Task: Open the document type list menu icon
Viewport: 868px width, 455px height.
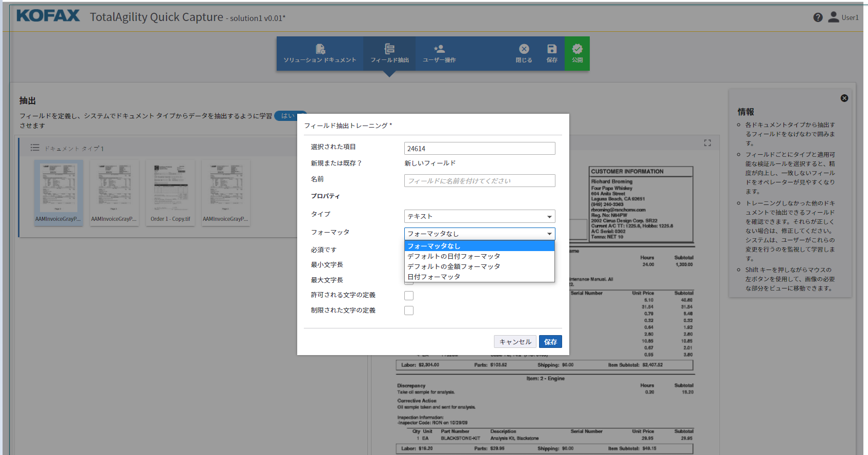Action: click(35, 148)
